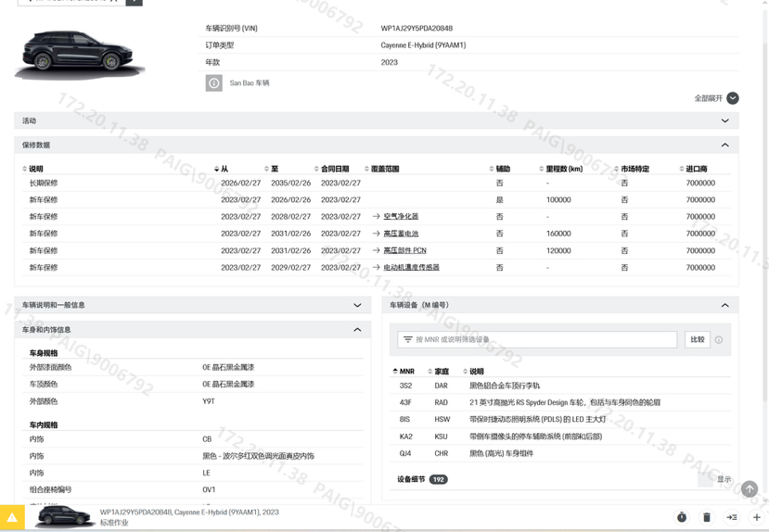Click the trash delete icon in bottom bar
This screenshot has height=532, width=769.
pyautogui.click(x=707, y=517)
